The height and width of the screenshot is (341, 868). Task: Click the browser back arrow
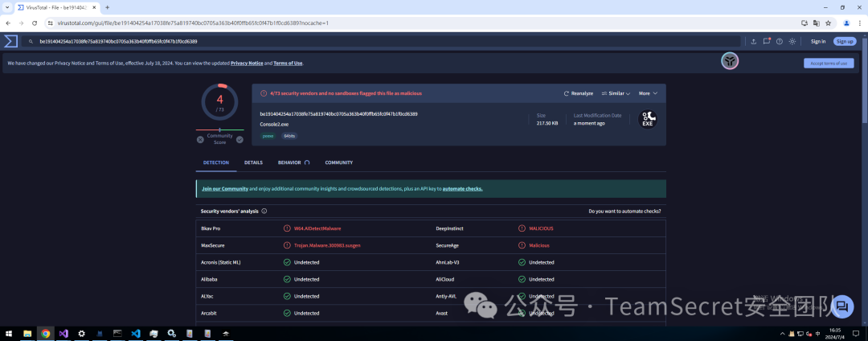[8, 23]
